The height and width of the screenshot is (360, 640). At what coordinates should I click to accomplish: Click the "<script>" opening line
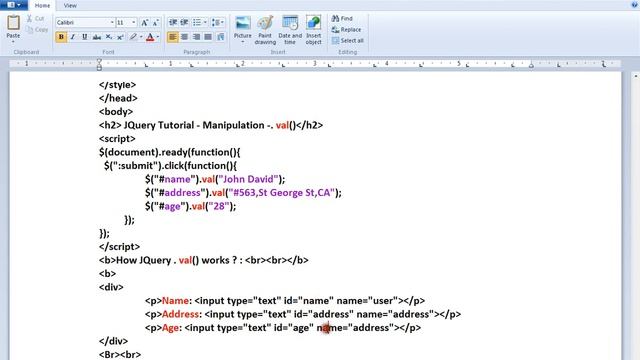click(x=117, y=139)
